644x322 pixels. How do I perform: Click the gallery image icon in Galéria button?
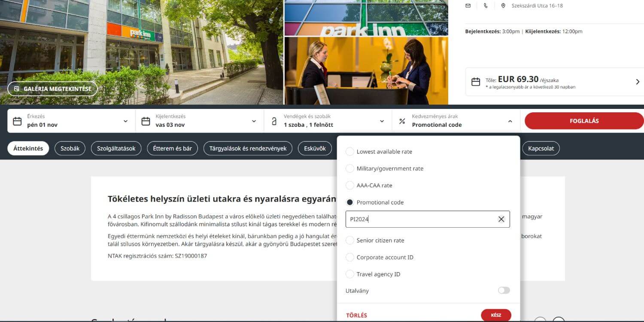pos(17,89)
